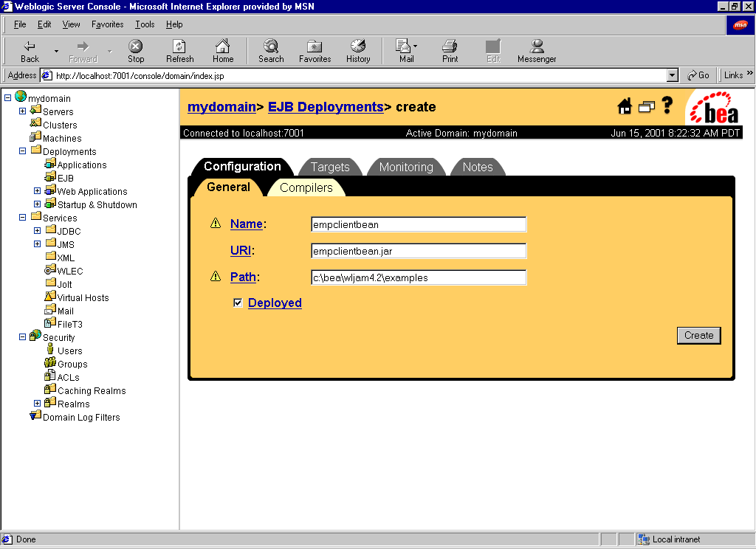Click the Stop toolbar icon
Image resolution: width=756 pixels, height=549 pixels.
tap(136, 51)
